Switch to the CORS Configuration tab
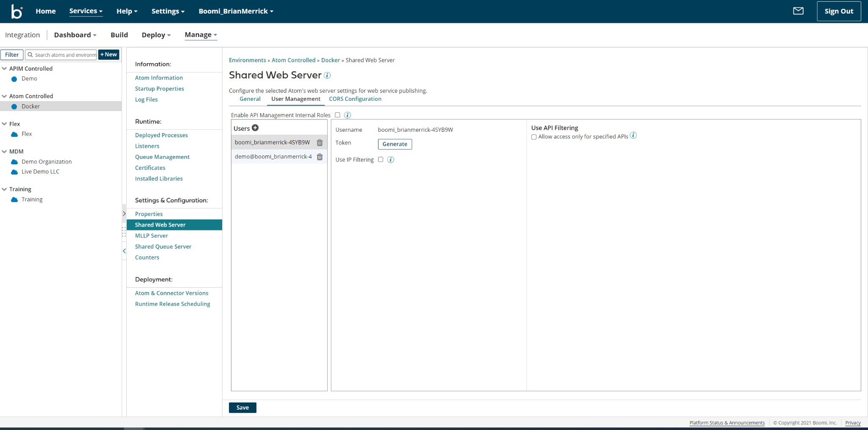 (x=355, y=99)
